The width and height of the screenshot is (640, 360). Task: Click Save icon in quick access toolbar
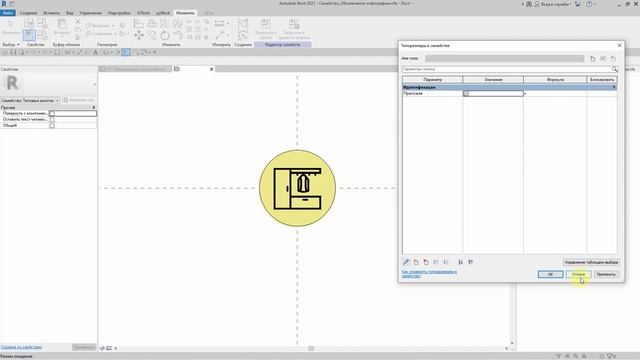click(x=13, y=52)
